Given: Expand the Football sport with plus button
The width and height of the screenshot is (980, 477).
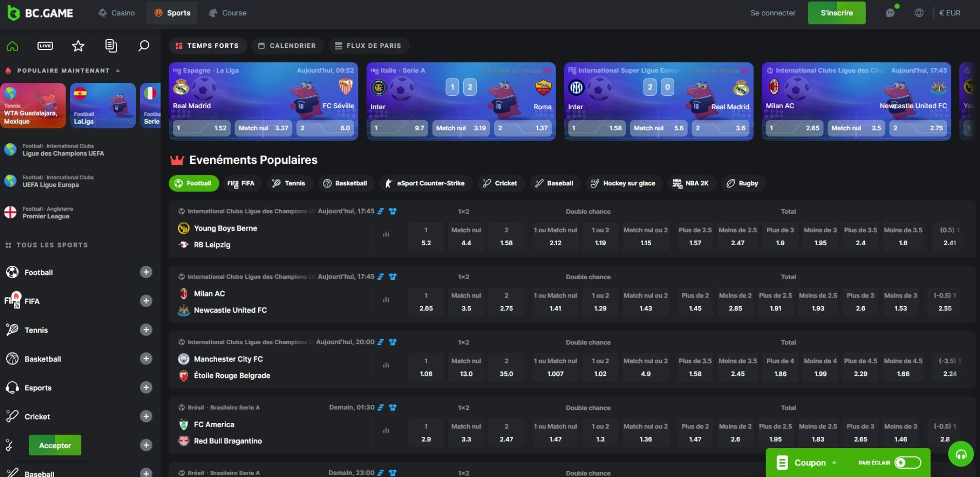Looking at the screenshot, I should [146, 272].
